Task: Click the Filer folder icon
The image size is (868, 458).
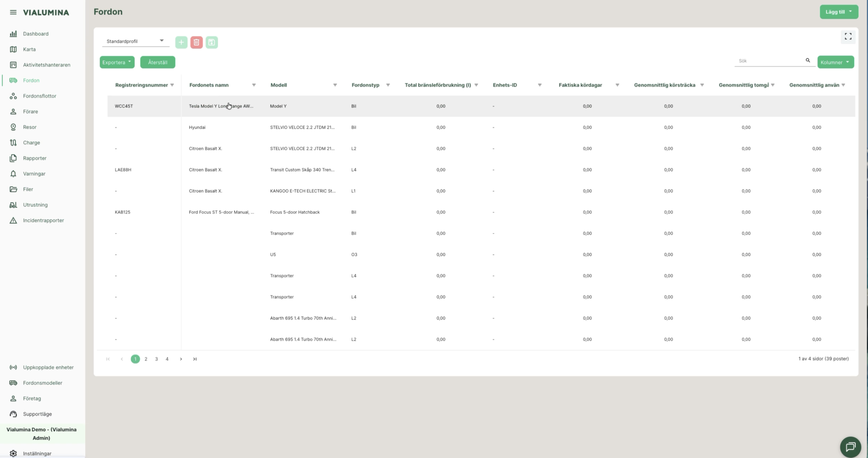Action: click(13, 189)
